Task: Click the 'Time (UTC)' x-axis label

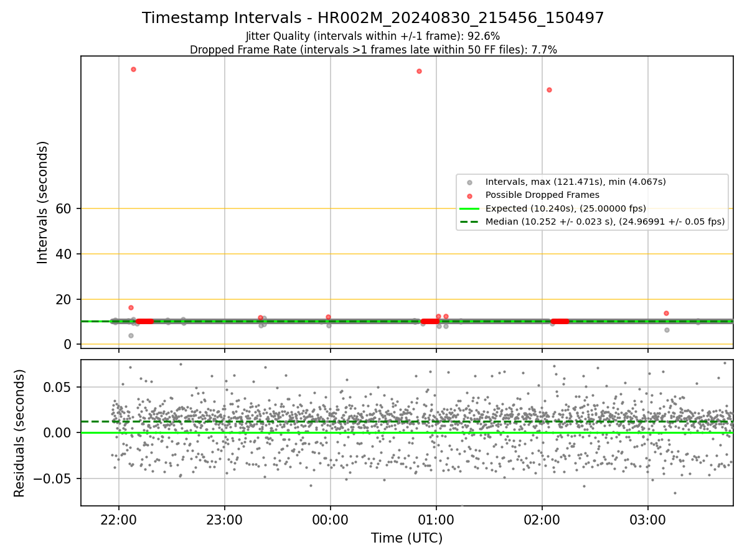Action: tap(407, 538)
